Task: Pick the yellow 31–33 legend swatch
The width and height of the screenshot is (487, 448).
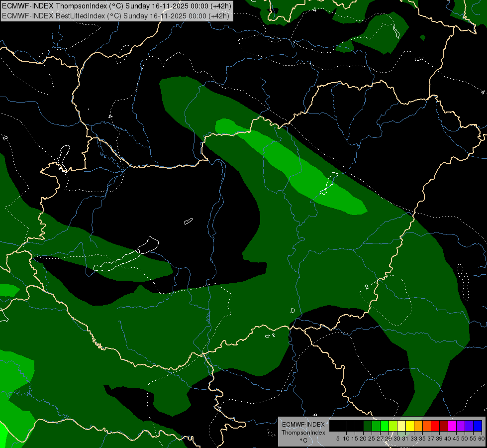Action: (410, 426)
